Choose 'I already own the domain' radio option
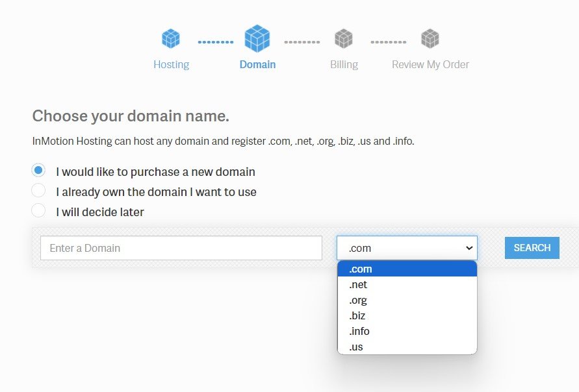Image resolution: width=579 pixels, height=392 pixels. (x=38, y=191)
